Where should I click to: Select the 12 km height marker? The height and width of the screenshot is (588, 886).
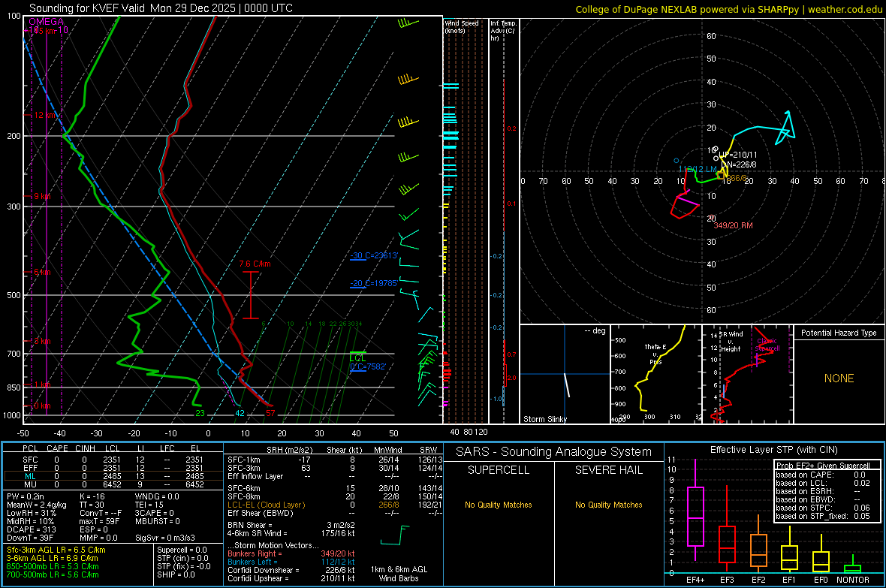[45, 115]
